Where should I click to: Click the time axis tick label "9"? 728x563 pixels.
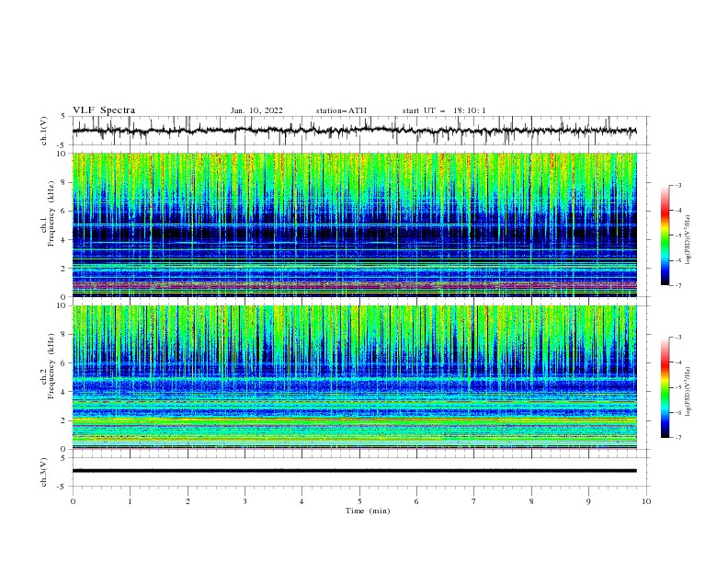[x=588, y=501]
